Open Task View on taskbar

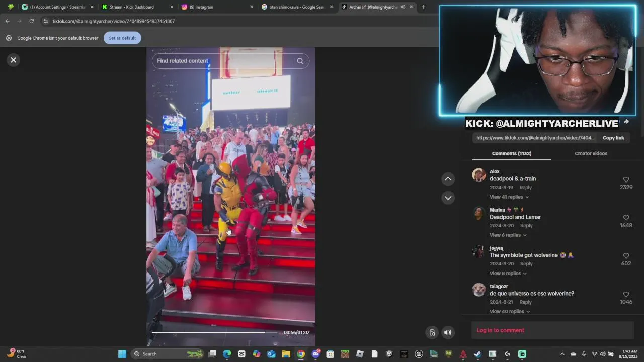click(x=212, y=354)
